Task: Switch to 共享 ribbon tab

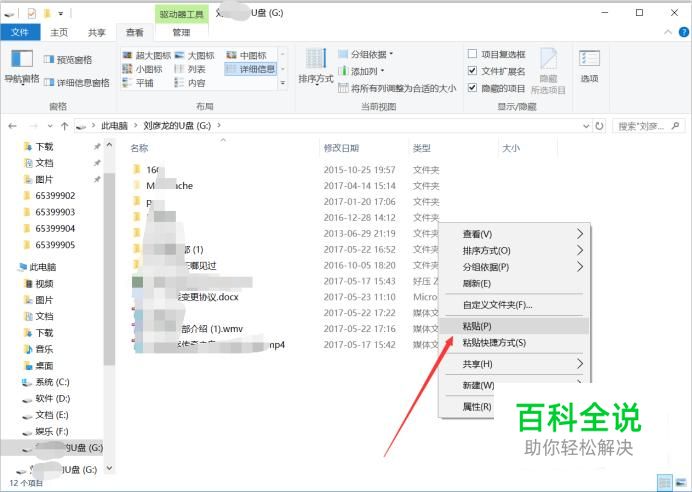Action: coord(97,33)
